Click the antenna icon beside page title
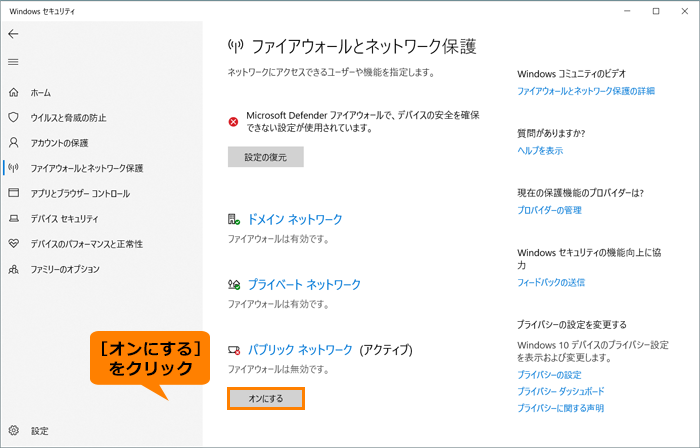The width and height of the screenshot is (700, 448). coord(236,46)
